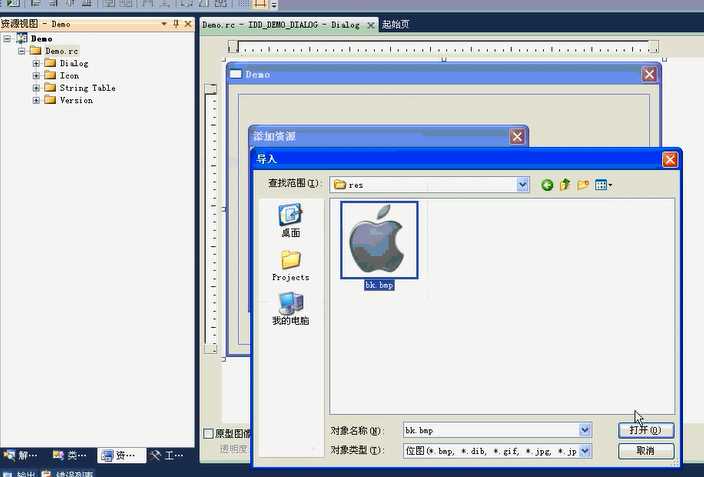This screenshot has height=477, width=704.
Task: Toggle the prototype image (原型图像) checkbox
Action: coord(208,433)
